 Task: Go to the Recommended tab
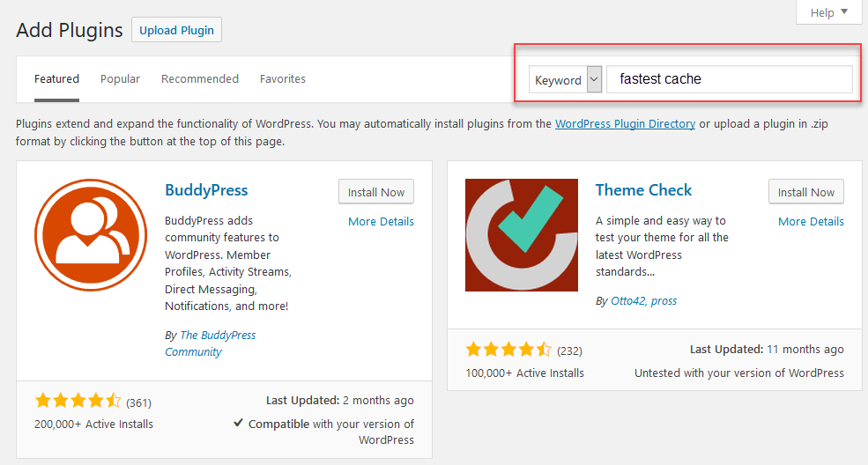tap(200, 79)
